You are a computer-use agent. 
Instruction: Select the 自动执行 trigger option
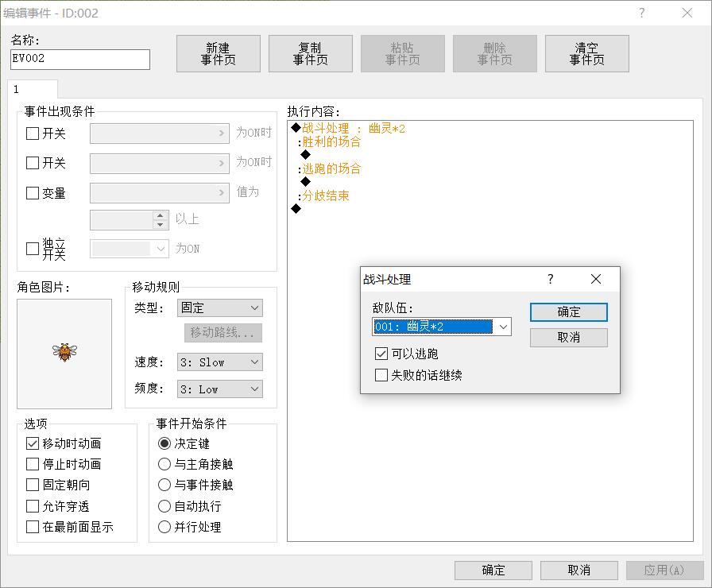click(164, 506)
